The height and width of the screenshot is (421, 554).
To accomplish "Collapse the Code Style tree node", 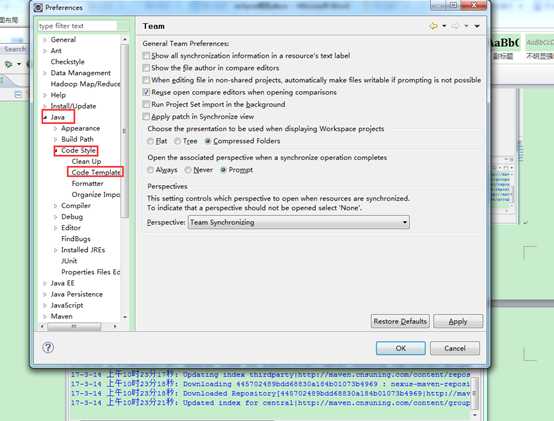I will point(56,150).
